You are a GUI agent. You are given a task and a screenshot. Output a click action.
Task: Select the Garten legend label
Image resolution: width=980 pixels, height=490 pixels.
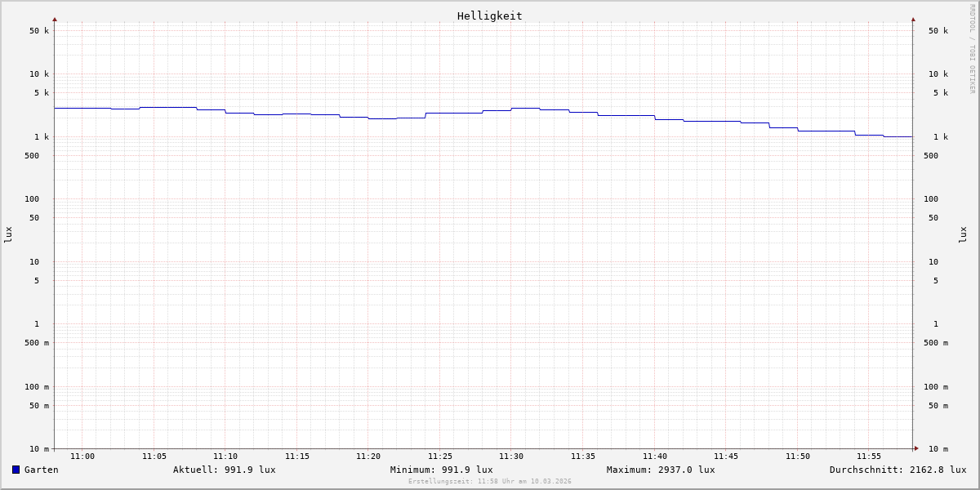point(41,470)
